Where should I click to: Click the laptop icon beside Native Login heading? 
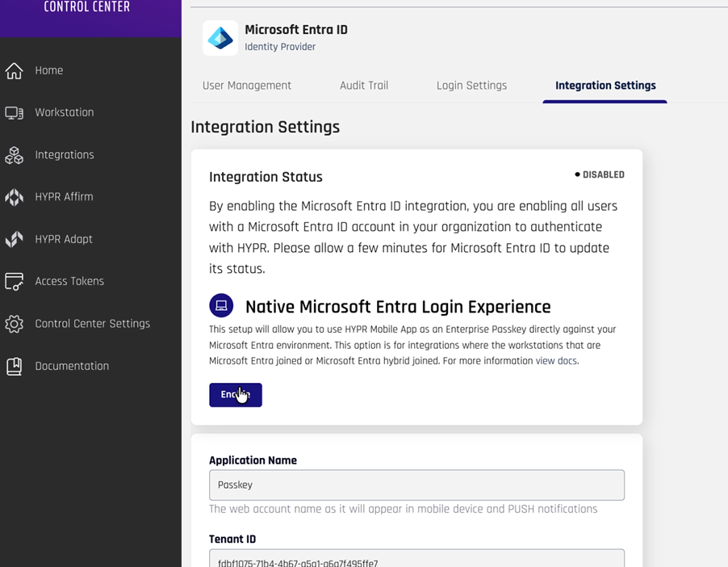(221, 305)
